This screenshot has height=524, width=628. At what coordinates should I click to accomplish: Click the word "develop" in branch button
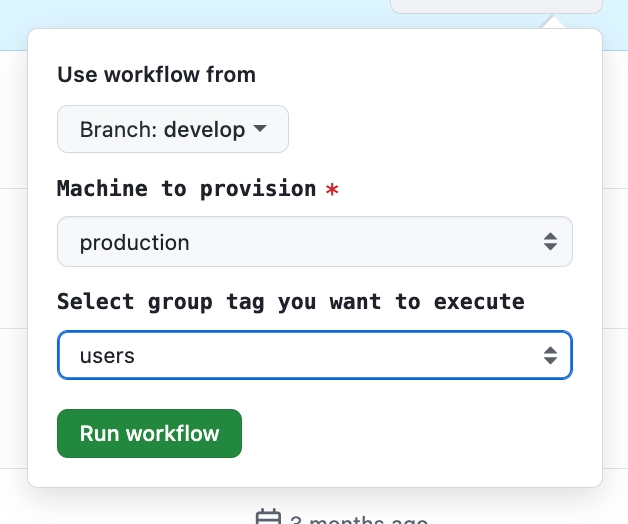click(x=205, y=129)
